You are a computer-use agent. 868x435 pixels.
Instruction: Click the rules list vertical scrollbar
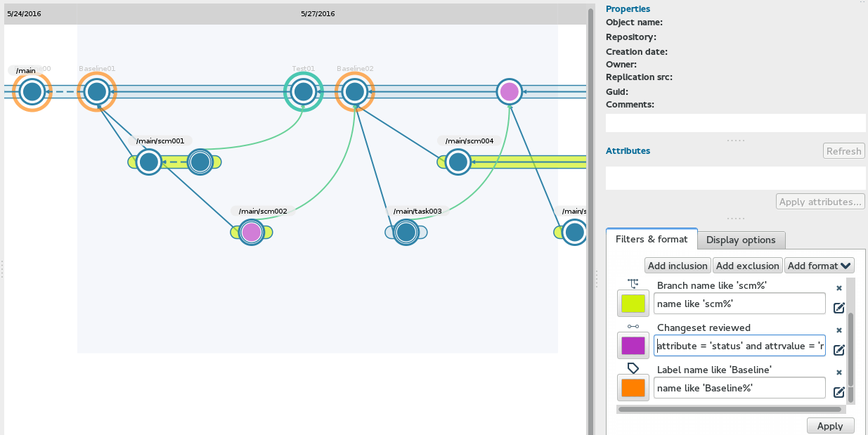point(850,349)
